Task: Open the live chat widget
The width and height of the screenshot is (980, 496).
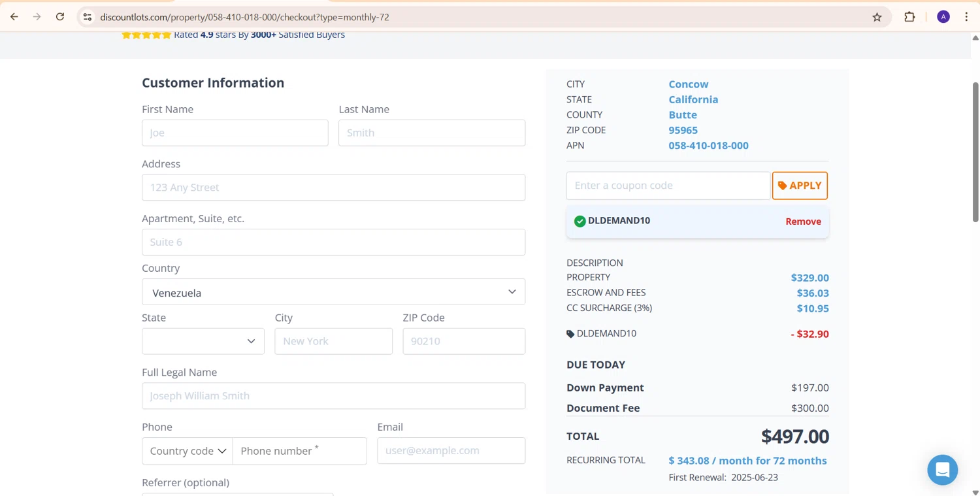Action: point(943,470)
